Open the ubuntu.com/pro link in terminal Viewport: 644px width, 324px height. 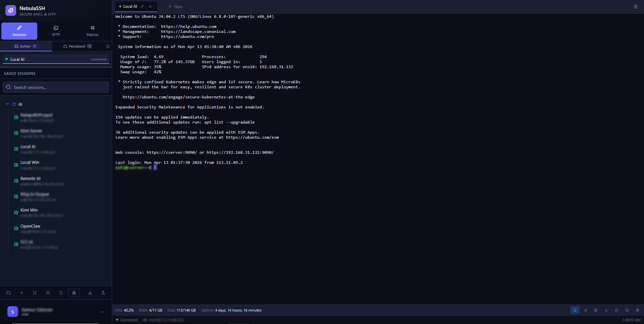click(187, 37)
